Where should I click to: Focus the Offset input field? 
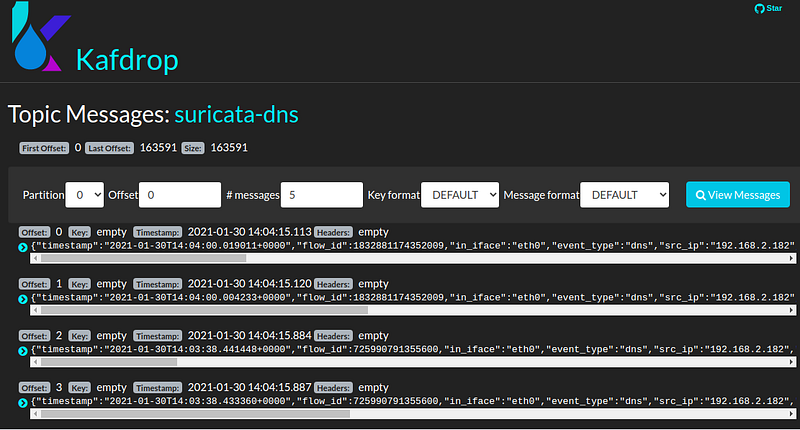(x=180, y=195)
